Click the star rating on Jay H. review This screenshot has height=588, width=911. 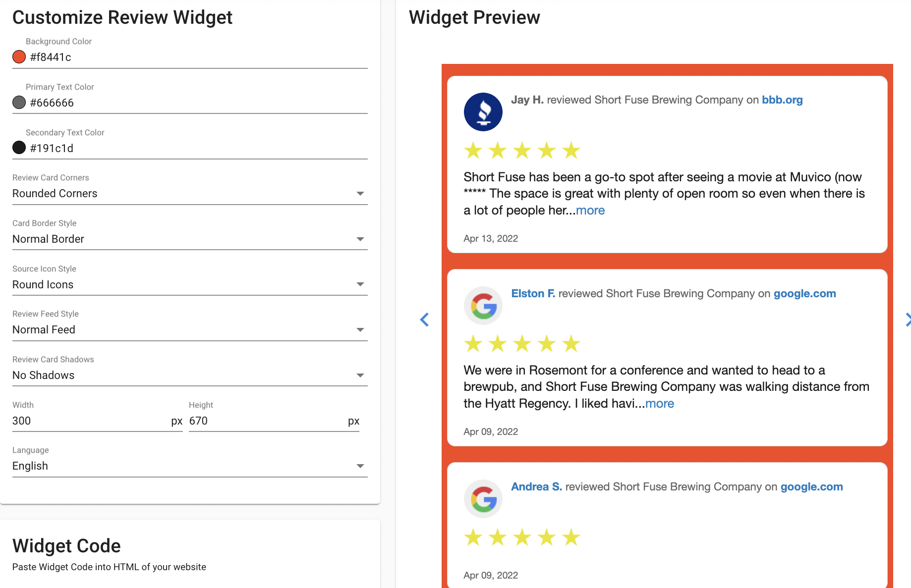pos(522,150)
